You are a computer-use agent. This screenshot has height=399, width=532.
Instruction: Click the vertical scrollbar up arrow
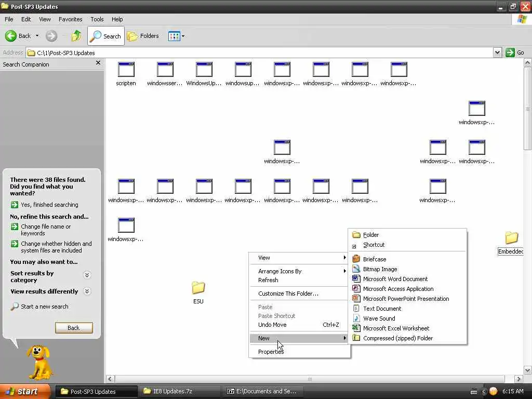pos(528,63)
